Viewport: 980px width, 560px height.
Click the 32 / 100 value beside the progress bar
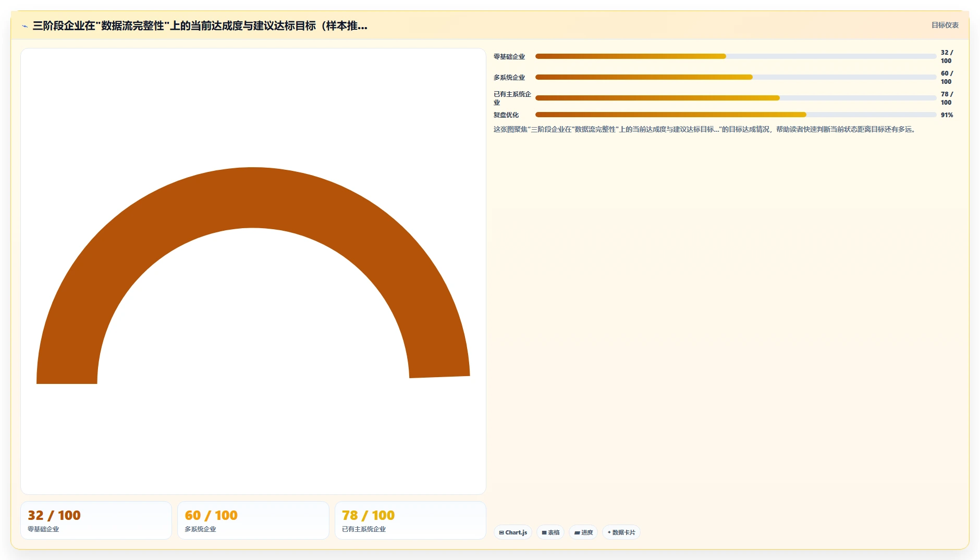point(947,57)
